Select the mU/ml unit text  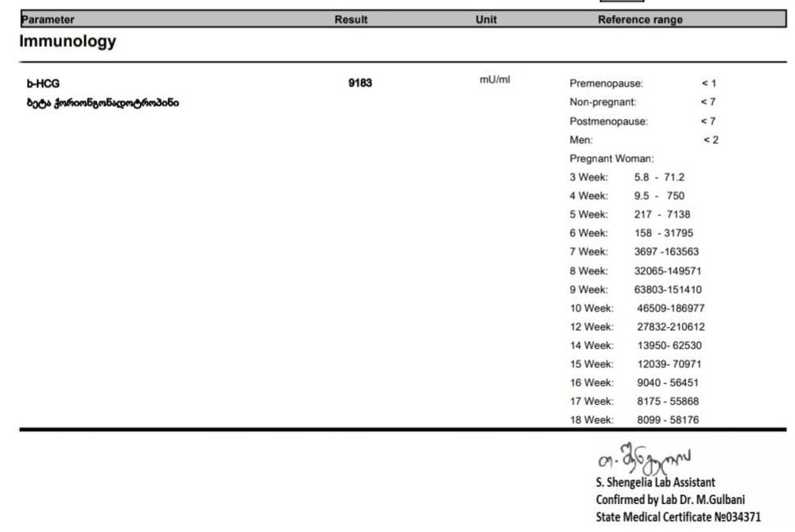[x=494, y=81]
